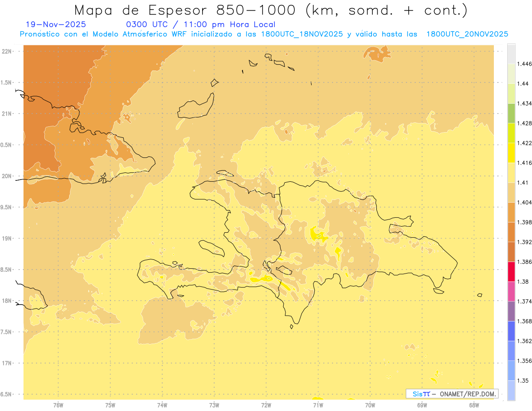The image size is (532, 411).
Task: Pick the yellow-green swatch between 1.422 and 1.428
Action: pos(511,133)
